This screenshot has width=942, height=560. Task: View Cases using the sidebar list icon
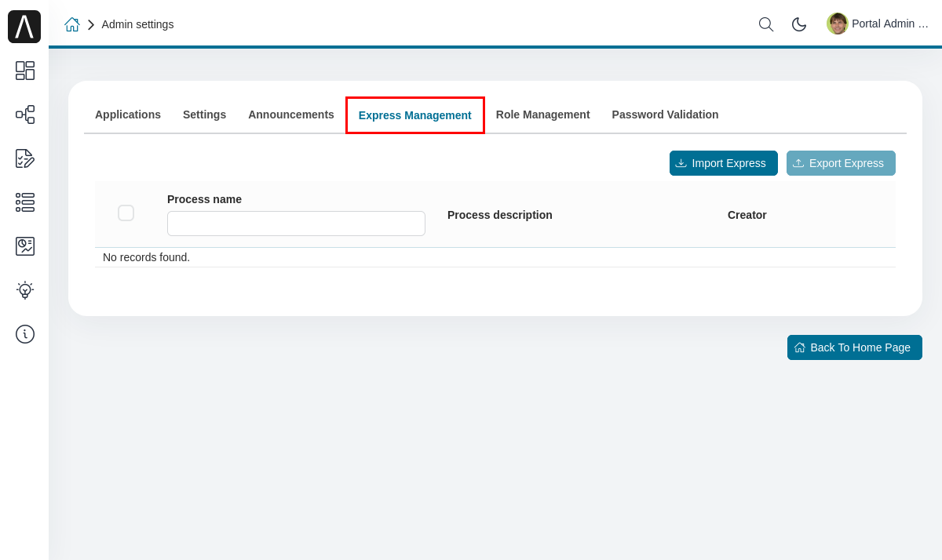(24, 202)
